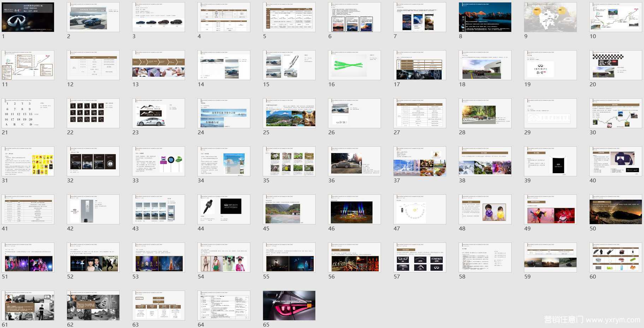Viewport: 644px width, 328px height.
Task: Select slide 63 organization chart
Action: click(x=159, y=306)
